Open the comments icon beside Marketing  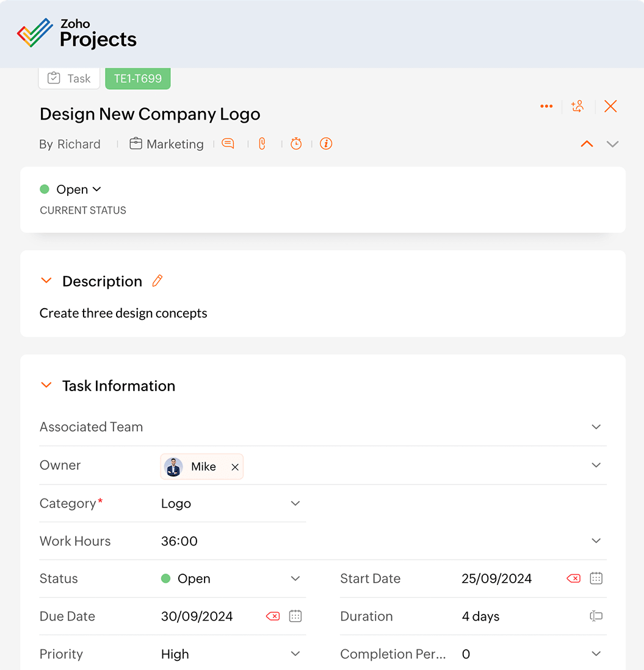(228, 144)
